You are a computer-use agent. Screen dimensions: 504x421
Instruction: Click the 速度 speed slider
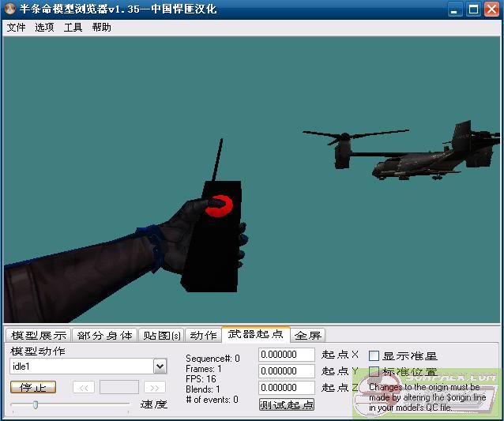point(70,404)
